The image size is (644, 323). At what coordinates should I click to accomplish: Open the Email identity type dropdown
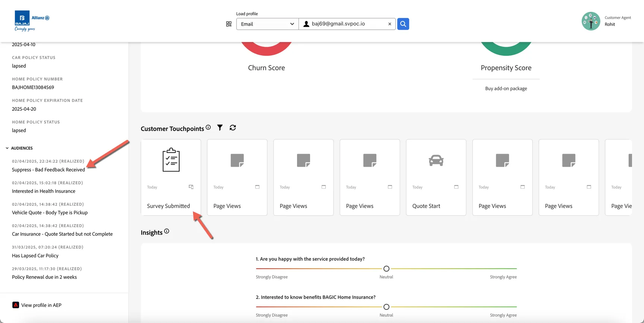268,24
